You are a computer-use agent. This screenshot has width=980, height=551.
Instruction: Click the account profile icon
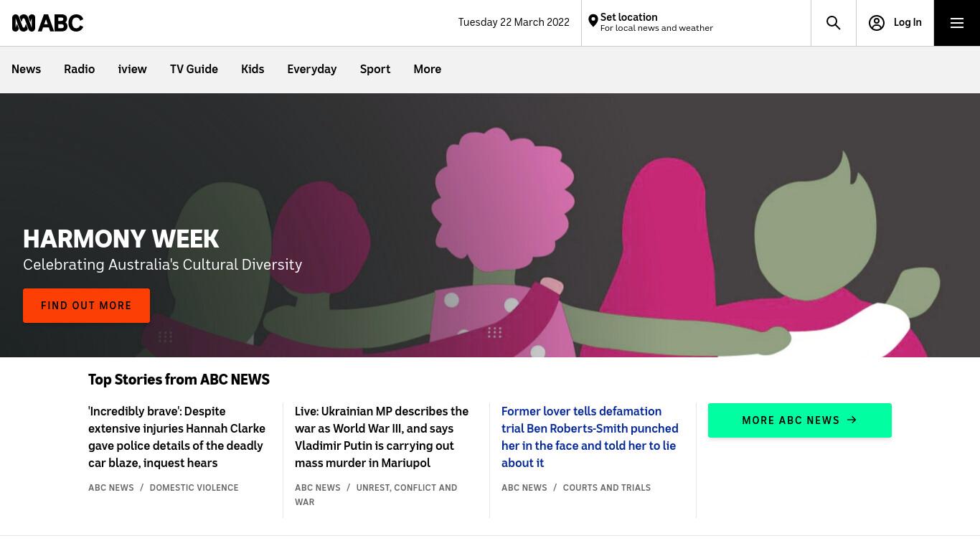[x=877, y=23]
